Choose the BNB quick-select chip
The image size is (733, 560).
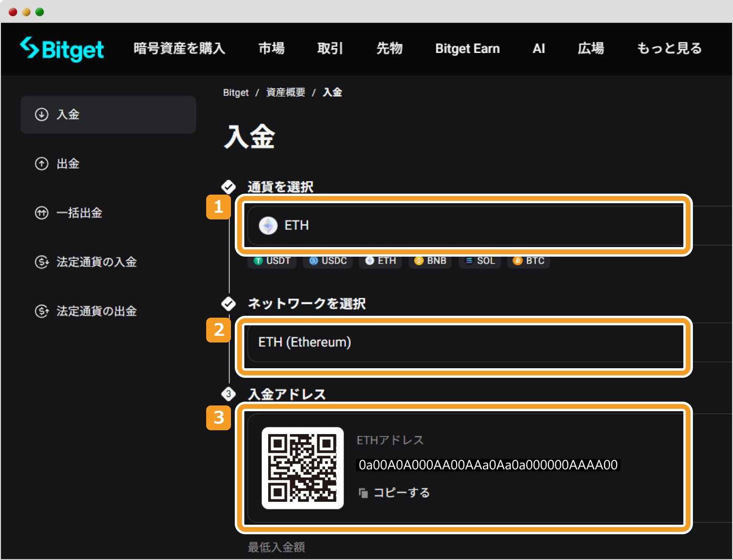[430, 260]
